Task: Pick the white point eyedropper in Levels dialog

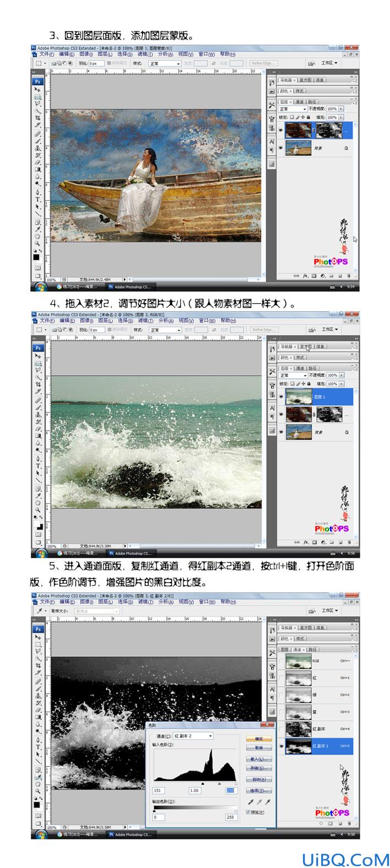Action: [x=268, y=802]
